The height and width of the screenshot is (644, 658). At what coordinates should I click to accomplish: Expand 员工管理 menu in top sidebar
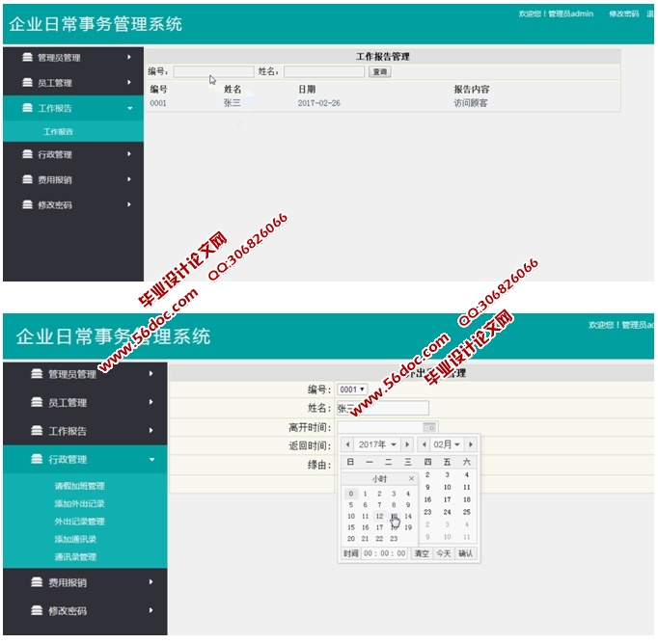pyautogui.click(x=129, y=83)
